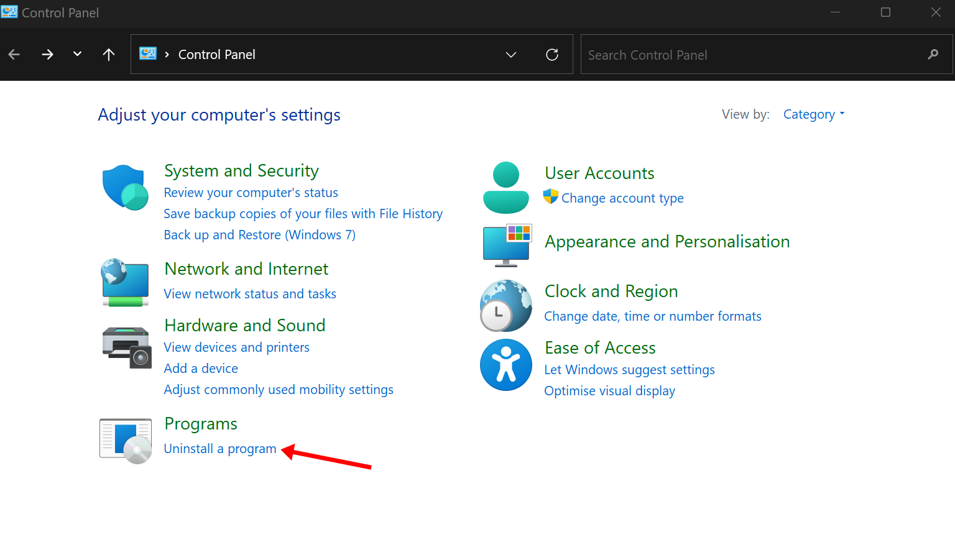Click the address bar path chevron
Image resolution: width=955 pixels, height=560 pixels.
pyautogui.click(x=167, y=55)
